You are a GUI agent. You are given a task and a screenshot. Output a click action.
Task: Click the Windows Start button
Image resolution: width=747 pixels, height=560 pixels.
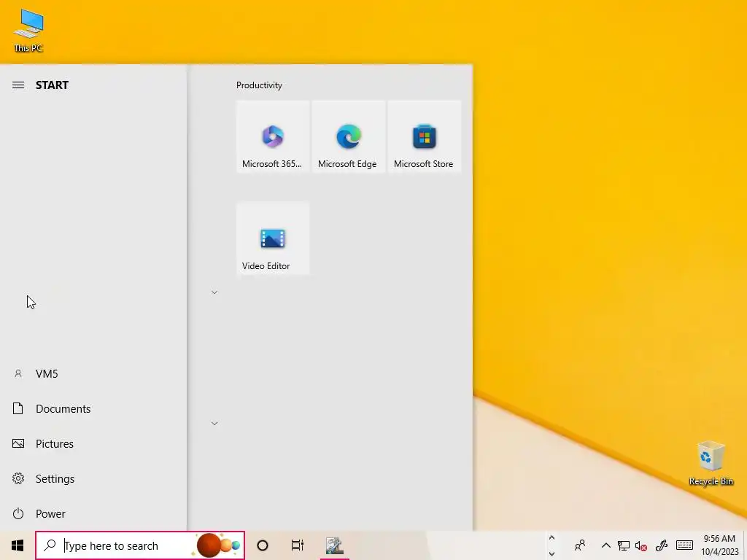pyautogui.click(x=18, y=545)
